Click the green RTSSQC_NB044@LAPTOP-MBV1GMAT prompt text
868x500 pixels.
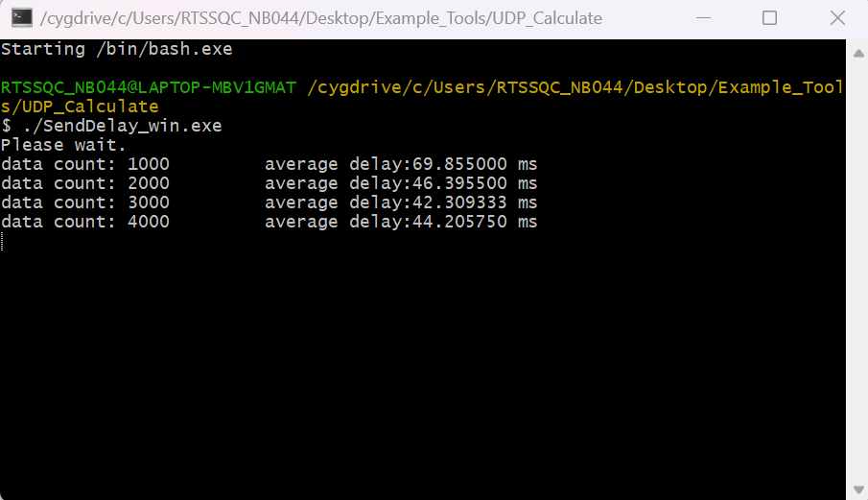click(149, 87)
